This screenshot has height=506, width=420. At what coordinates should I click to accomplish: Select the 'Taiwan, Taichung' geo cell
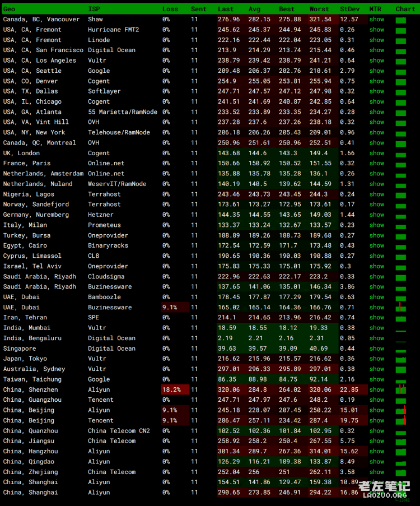32,379
